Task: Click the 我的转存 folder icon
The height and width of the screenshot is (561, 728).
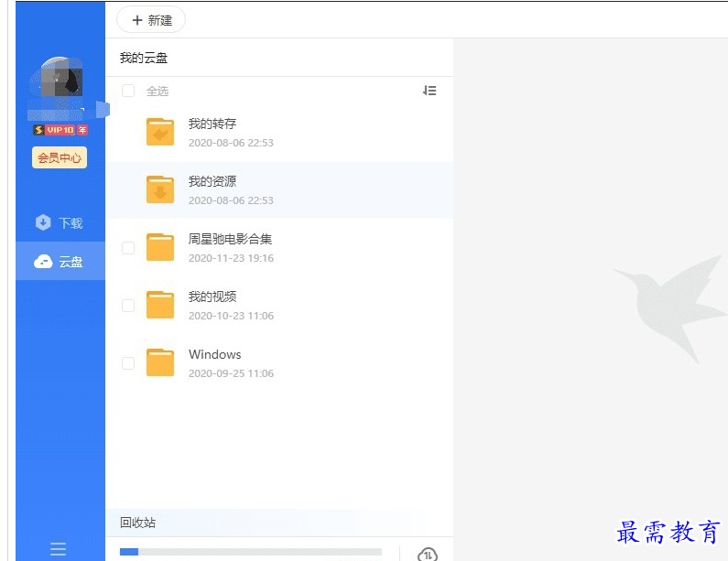Action: pos(160,132)
